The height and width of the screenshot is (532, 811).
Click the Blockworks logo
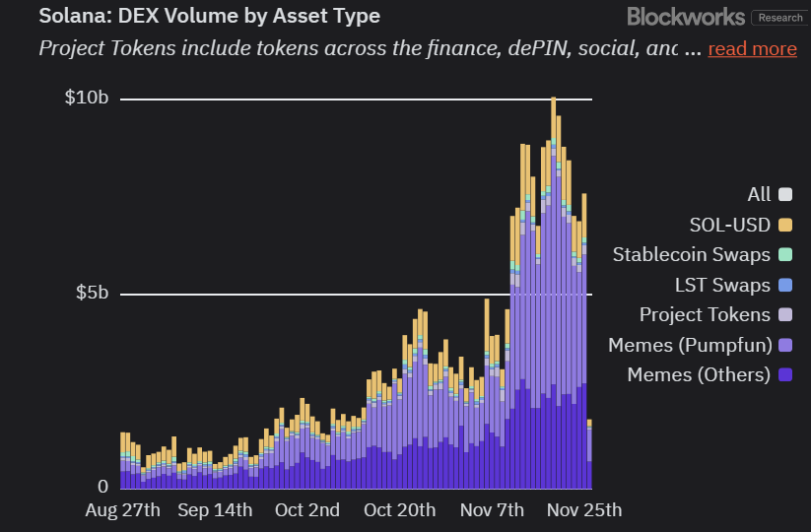(x=686, y=17)
